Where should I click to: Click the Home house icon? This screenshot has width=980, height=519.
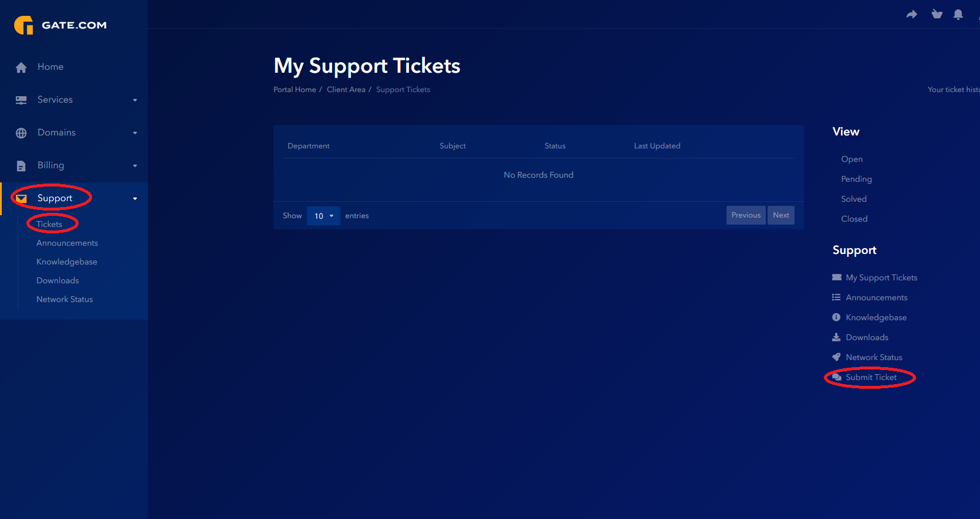[21, 67]
